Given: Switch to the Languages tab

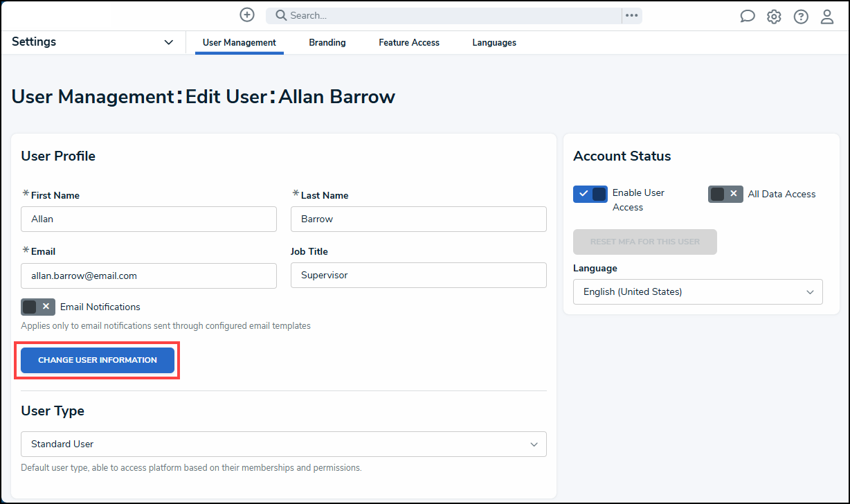Looking at the screenshot, I should pyautogui.click(x=494, y=42).
